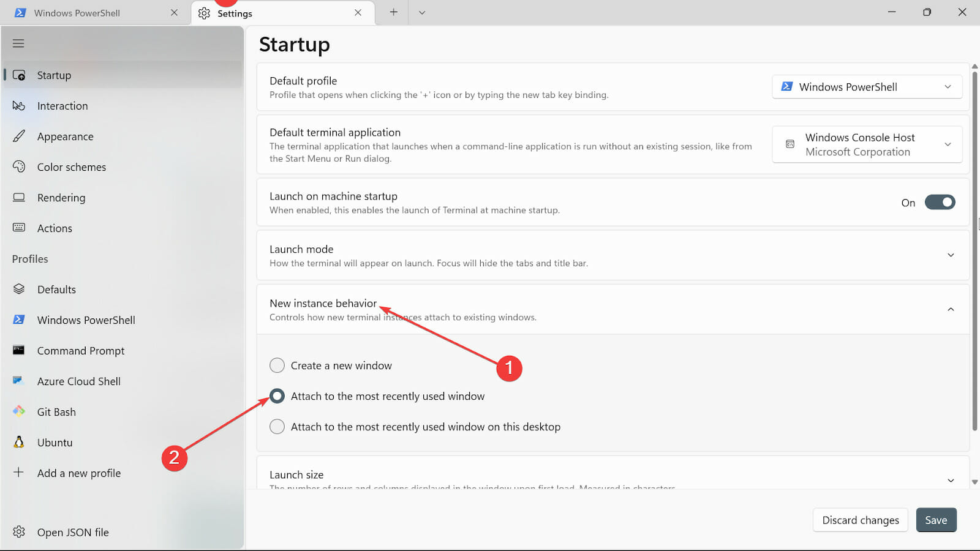
Task: Click the Appearance brush icon
Action: [x=19, y=136]
